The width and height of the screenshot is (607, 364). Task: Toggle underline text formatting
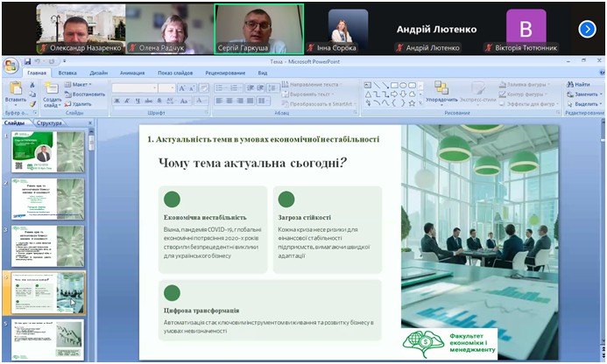tap(137, 101)
